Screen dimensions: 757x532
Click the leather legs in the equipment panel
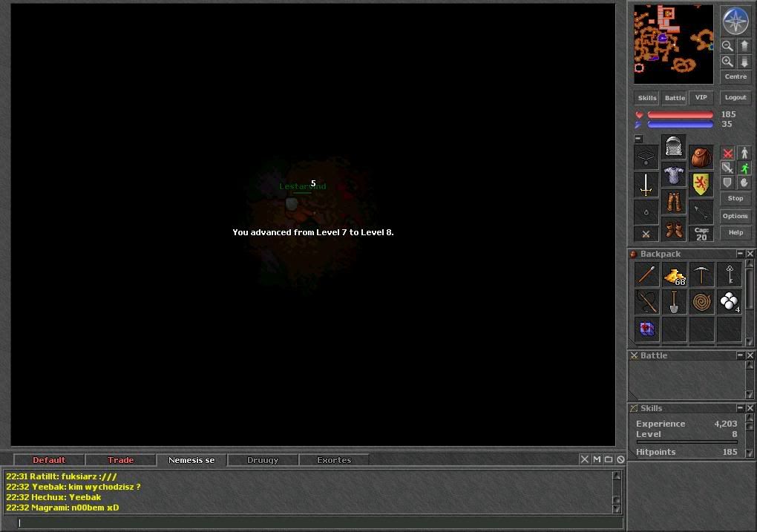[673, 201]
